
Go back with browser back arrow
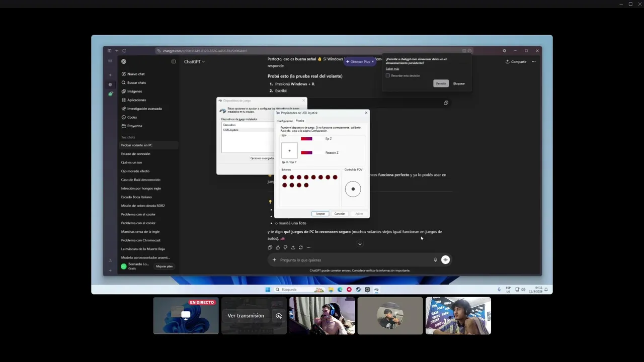coord(117,51)
